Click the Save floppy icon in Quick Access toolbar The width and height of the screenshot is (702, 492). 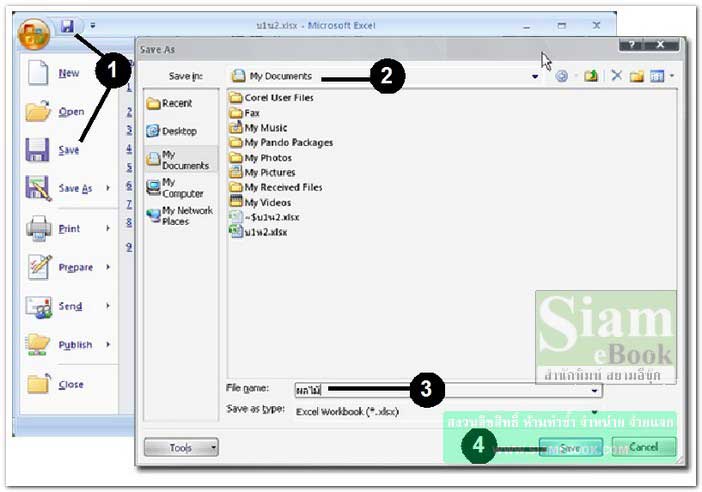pyautogui.click(x=67, y=26)
